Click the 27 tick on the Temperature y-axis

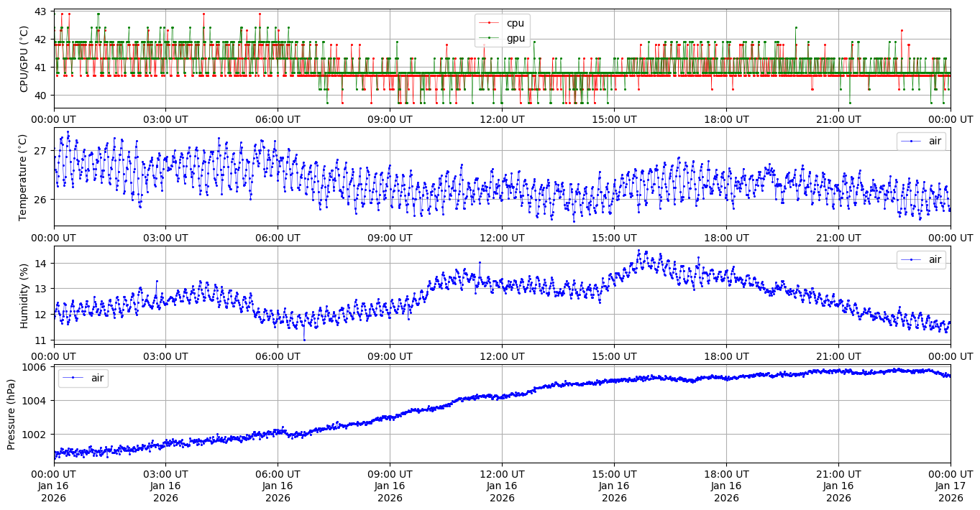(40, 151)
